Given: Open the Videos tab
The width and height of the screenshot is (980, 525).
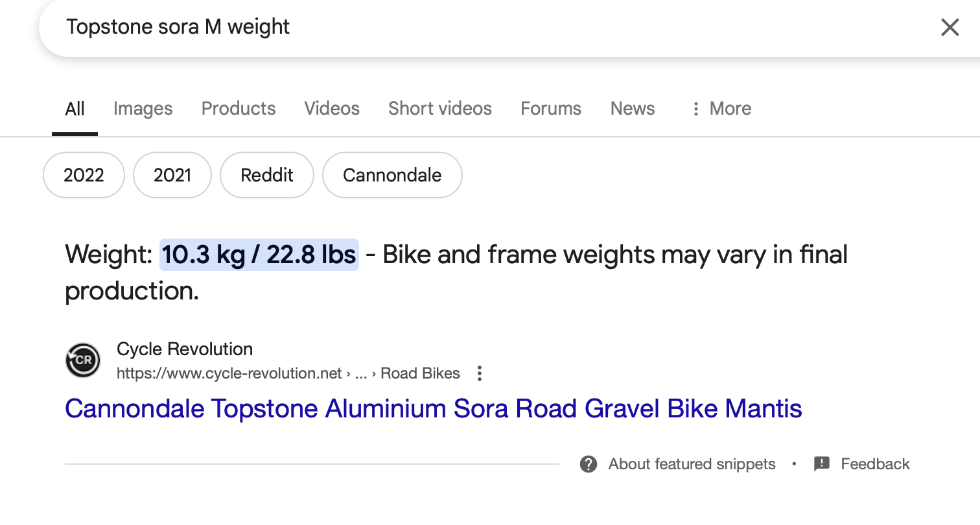Looking at the screenshot, I should coord(332,109).
